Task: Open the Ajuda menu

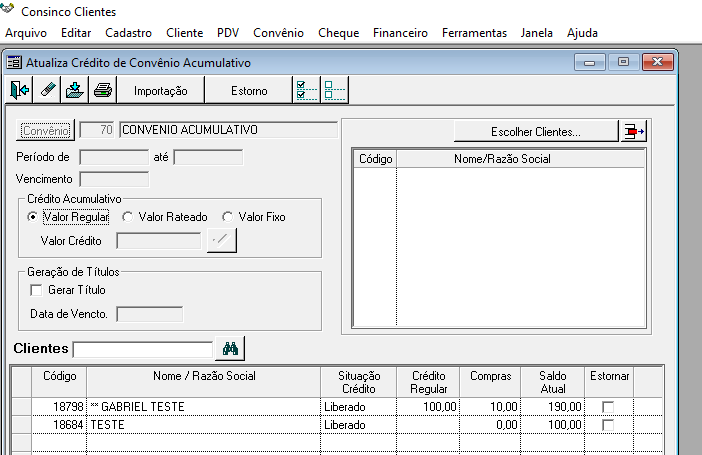Action: pyautogui.click(x=582, y=33)
